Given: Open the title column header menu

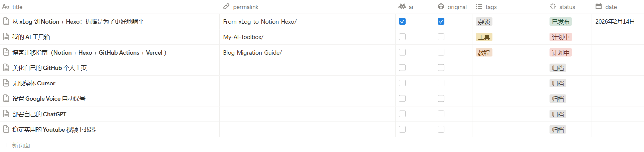Looking at the screenshot, I should click(17, 7).
